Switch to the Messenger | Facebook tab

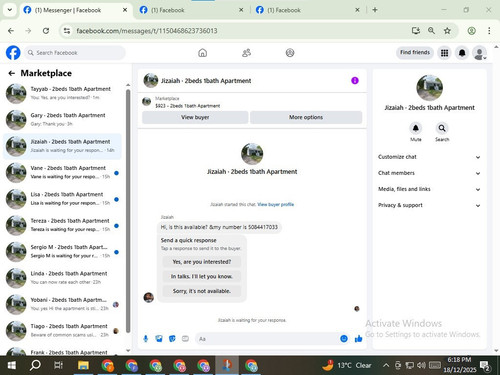click(75, 10)
